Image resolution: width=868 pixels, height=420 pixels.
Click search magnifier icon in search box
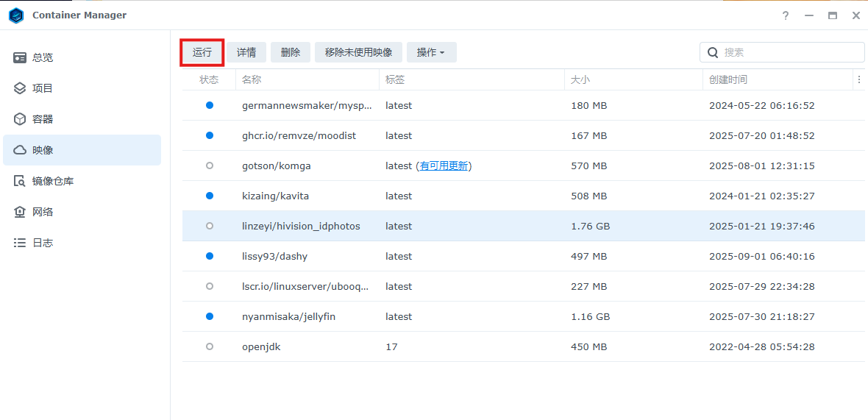pos(712,52)
